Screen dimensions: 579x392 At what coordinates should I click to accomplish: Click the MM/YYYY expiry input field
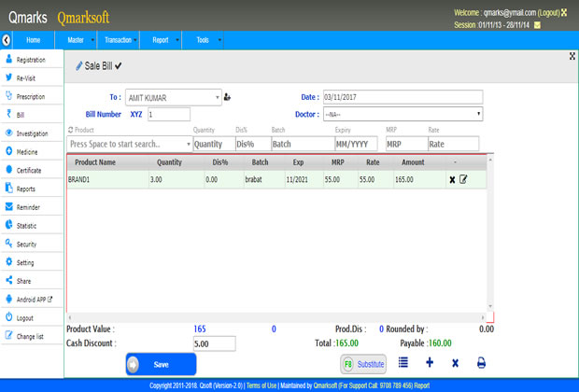pos(357,144)
